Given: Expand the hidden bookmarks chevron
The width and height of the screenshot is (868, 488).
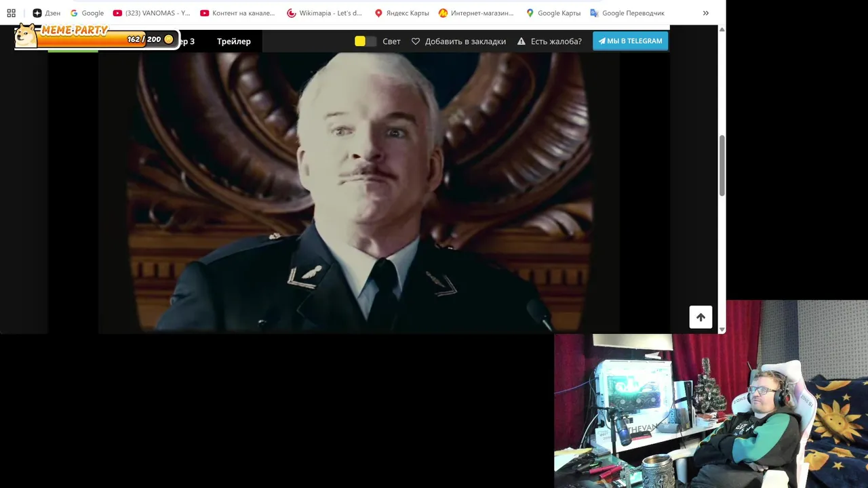Looking at the screenshot, I should tap(706, 13).
